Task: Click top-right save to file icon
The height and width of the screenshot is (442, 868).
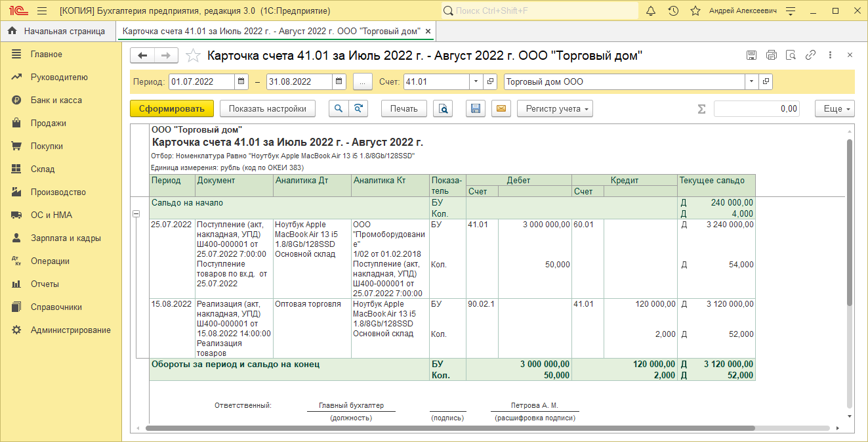Action: (752, 55)
